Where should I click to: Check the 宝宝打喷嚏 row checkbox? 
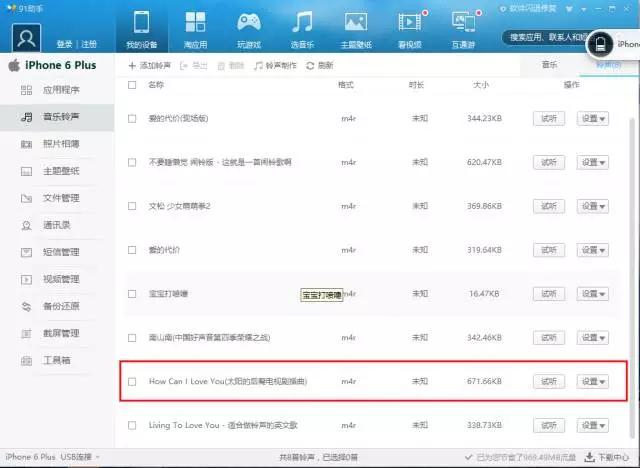(x=132, y=294)
